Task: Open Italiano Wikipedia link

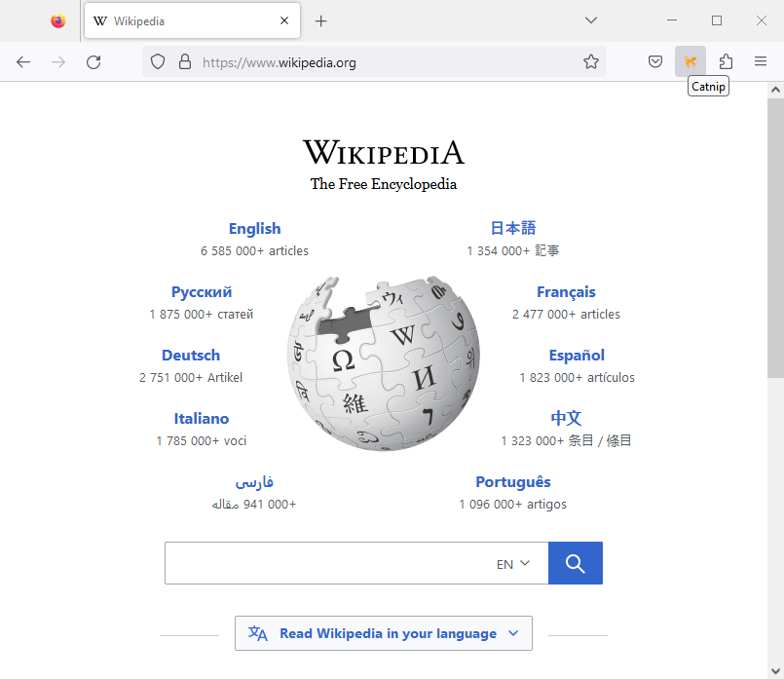Action: point(202,419)
